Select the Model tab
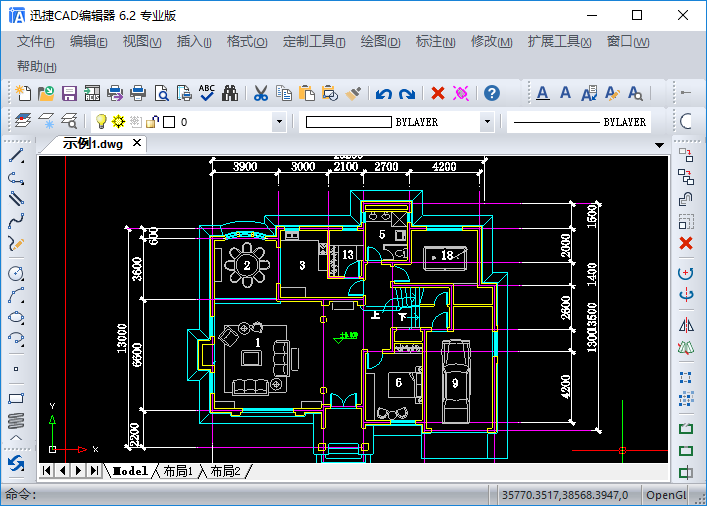The image size is (707, 506). [x=130, y=471]
